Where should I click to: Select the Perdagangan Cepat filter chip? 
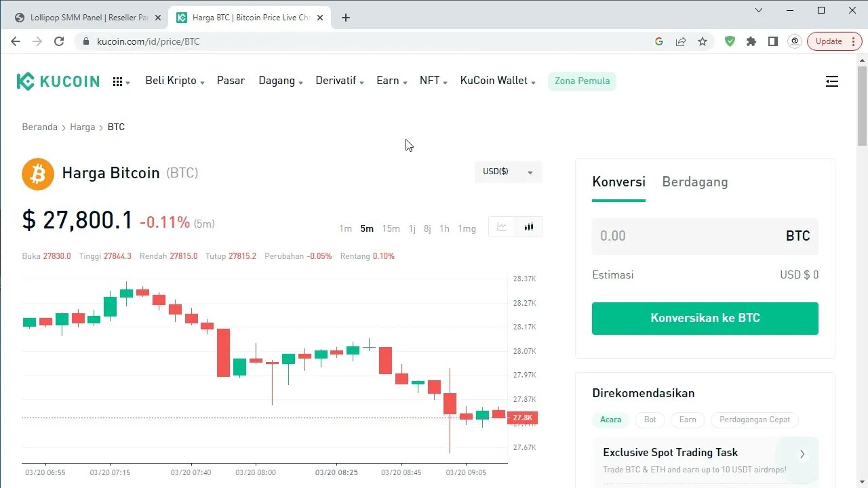point(755,420)
